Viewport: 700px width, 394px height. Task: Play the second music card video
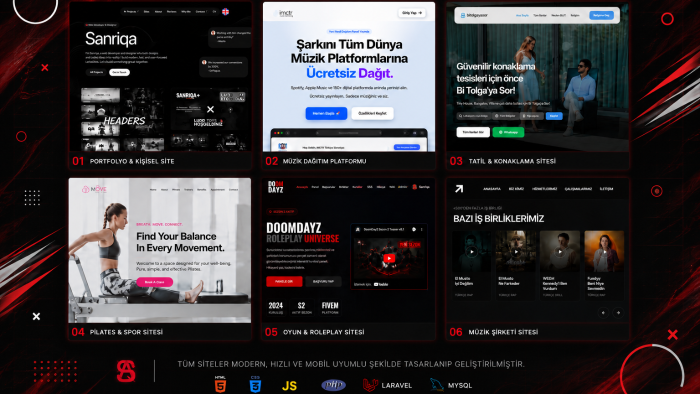[x=516, y=252]
